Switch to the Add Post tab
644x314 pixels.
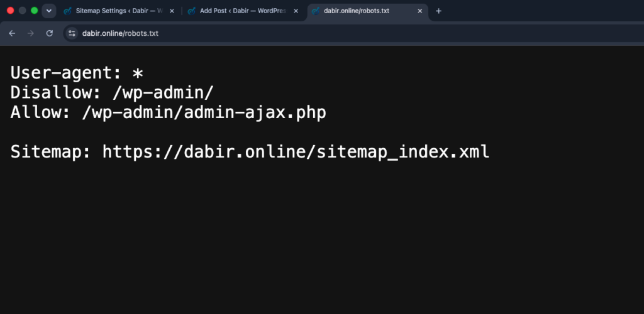coord(243,11)
